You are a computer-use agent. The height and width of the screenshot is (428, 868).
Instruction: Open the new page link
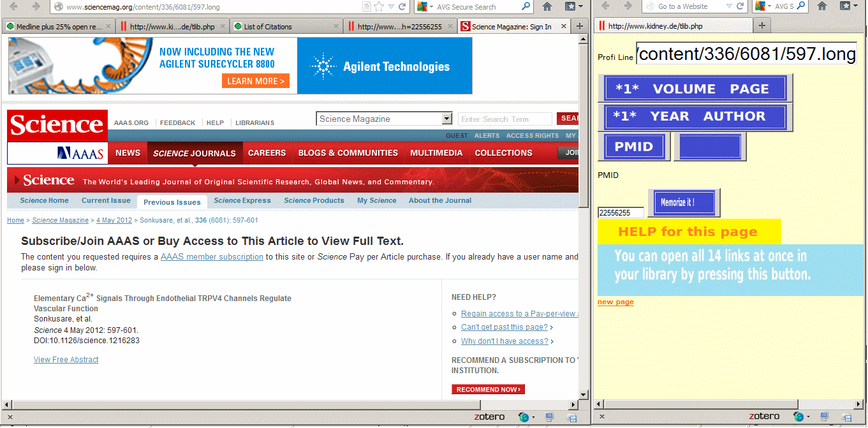(615, 302)
